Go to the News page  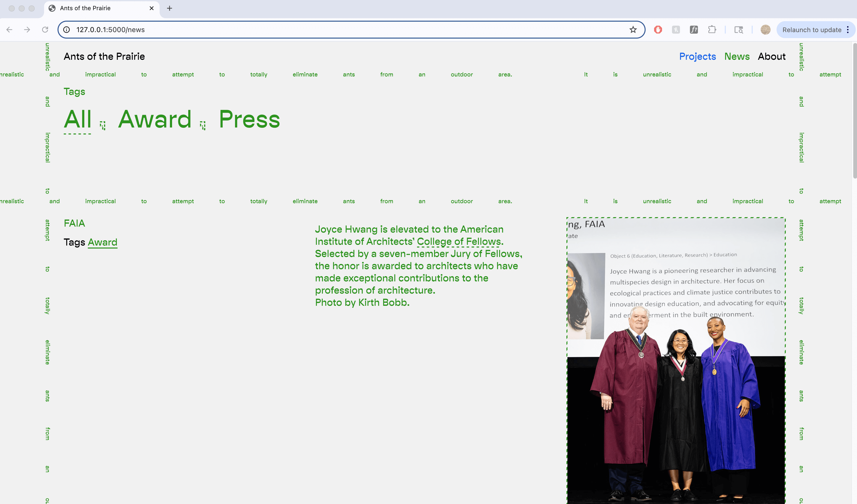point(736,57)
